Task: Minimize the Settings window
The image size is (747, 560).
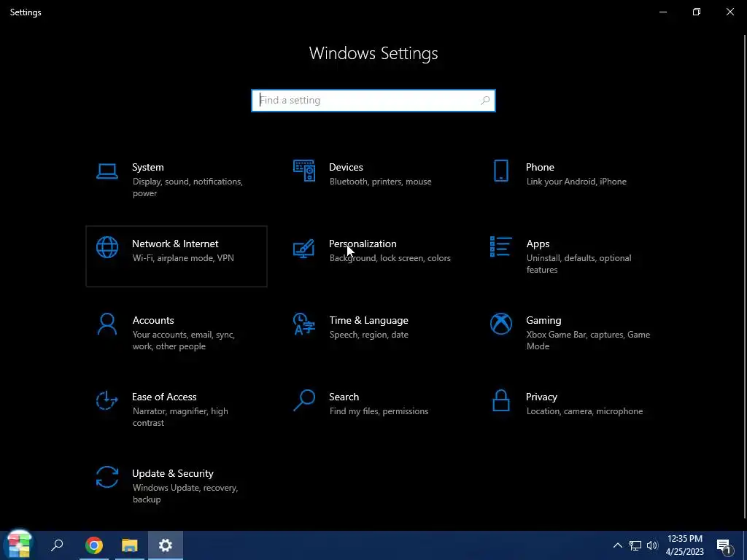Action: pos(662,12)
